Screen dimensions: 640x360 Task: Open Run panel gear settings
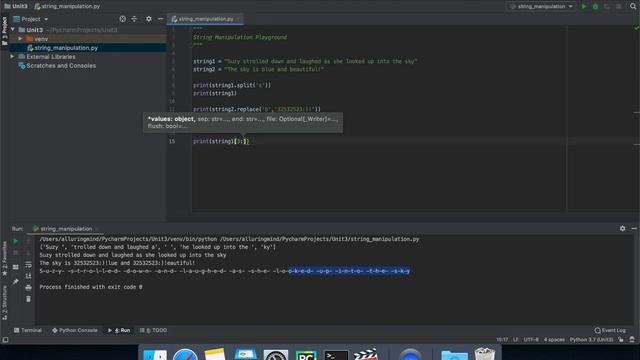pyautogui.click(x=622, y=229)
